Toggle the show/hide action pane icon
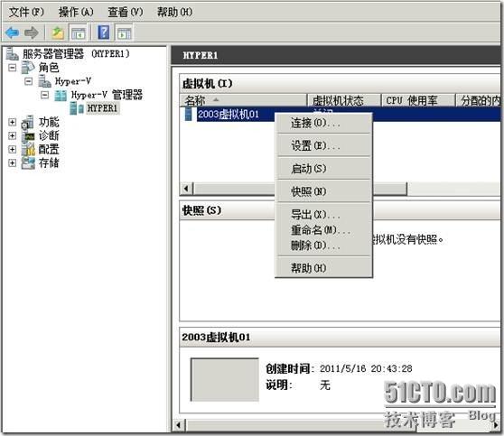Screen dimensions: 504x436 pos(124,32)
